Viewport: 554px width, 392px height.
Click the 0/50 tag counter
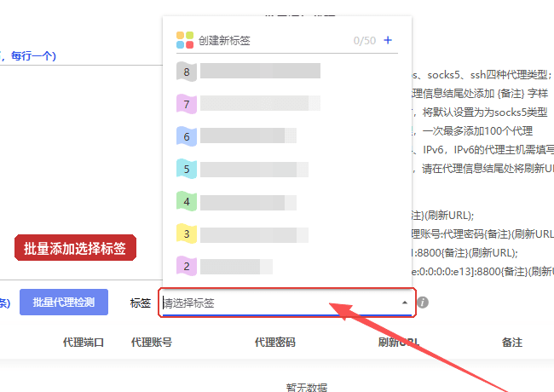tap(365, 41)
